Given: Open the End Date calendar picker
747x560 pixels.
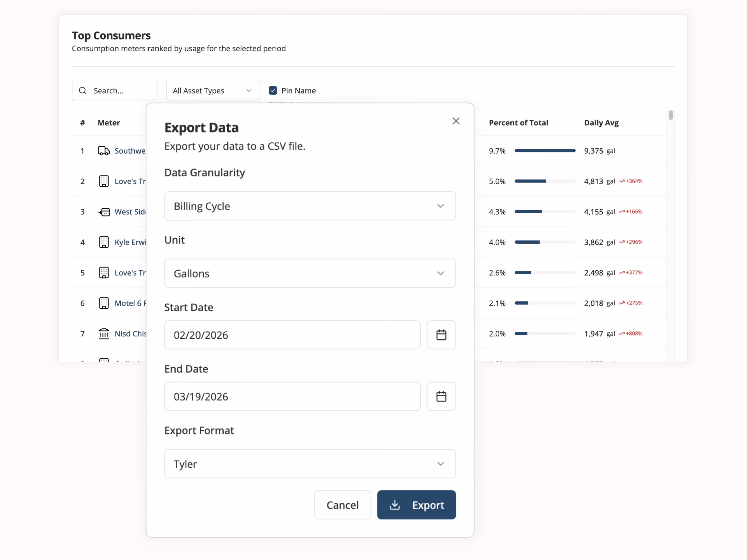Looking at the screenshot, I should [x=441, y=396].
